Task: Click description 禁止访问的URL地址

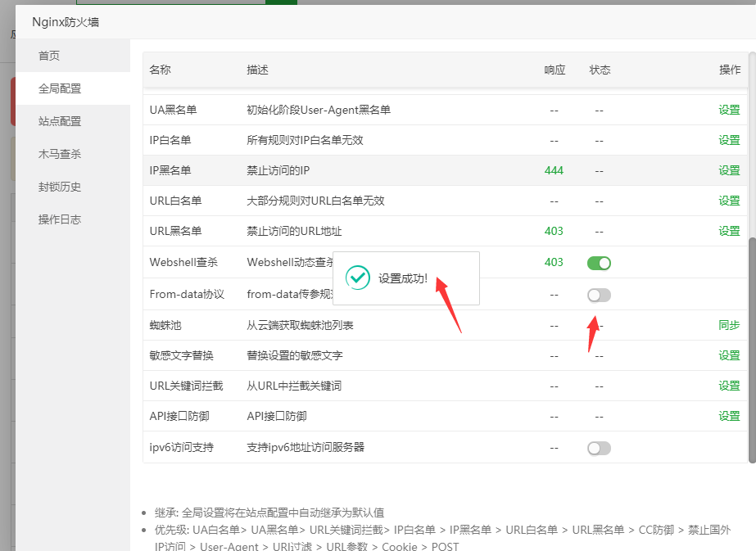Action: click(294, 232)
